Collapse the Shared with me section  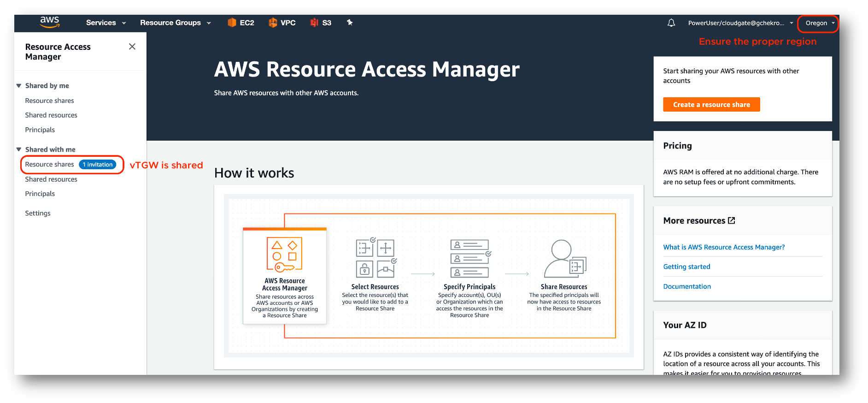pyautogui.click(x=19, y=149)
